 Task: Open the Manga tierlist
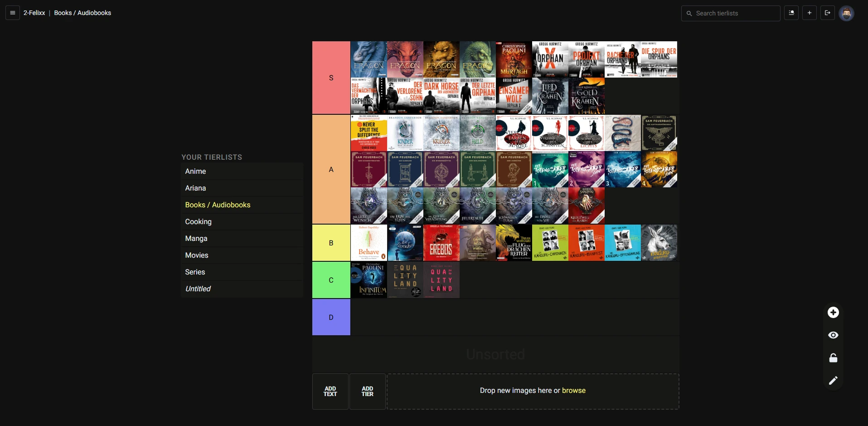tap(242, 238)
